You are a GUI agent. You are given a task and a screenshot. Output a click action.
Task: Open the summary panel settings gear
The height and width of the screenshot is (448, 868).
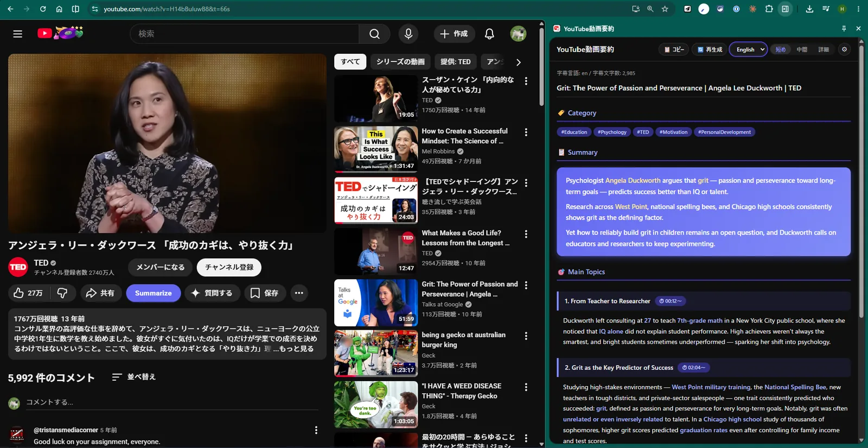point(844,49)
